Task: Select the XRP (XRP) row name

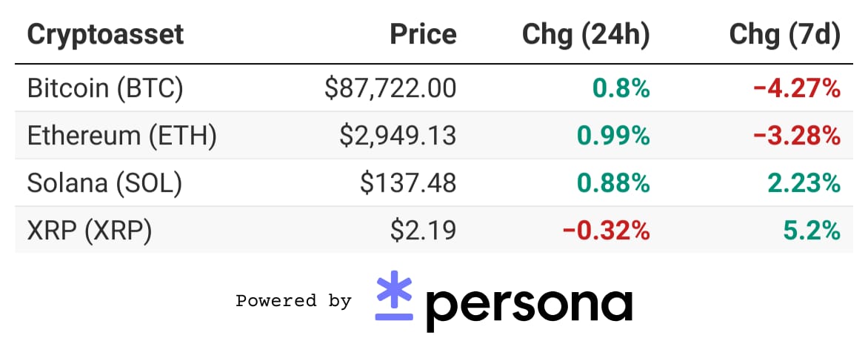Action: point(89,231)
